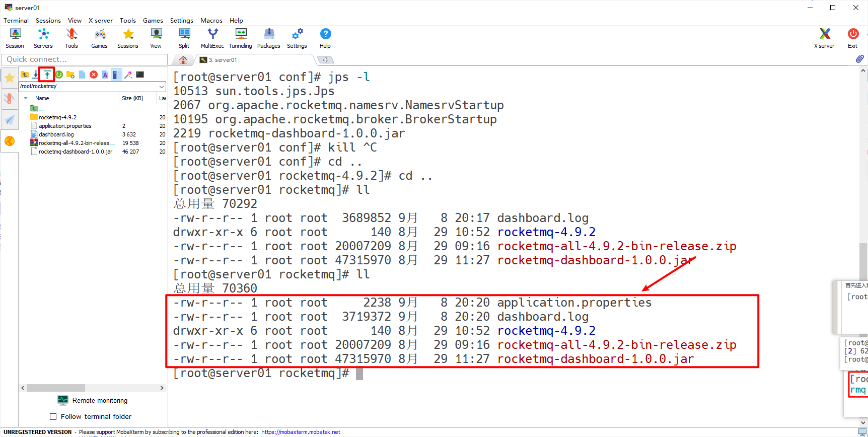Open the Packages toolbar icon
The image size is (868, 437).
click(269, 38)
